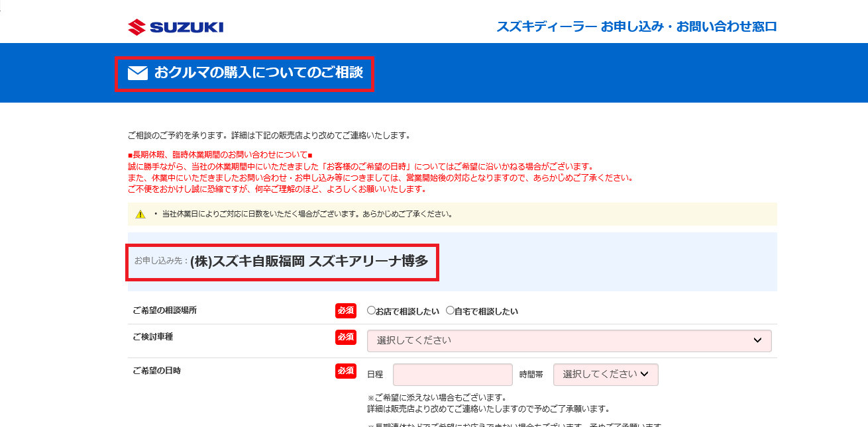This screenshot has width=868, height=427.
Task: Click the ご希望の日時 label
Action: click(156, 370)
